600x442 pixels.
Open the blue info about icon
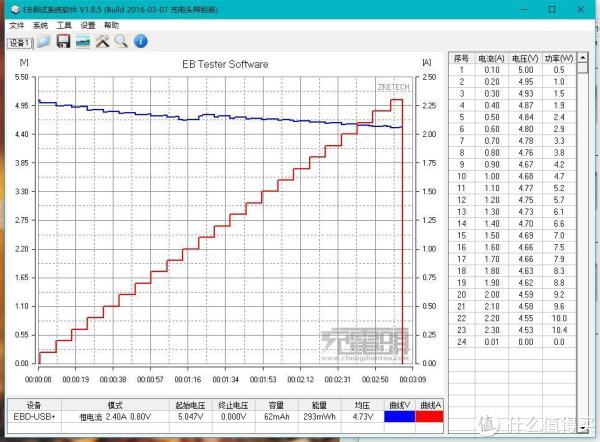tap(141, 41)
